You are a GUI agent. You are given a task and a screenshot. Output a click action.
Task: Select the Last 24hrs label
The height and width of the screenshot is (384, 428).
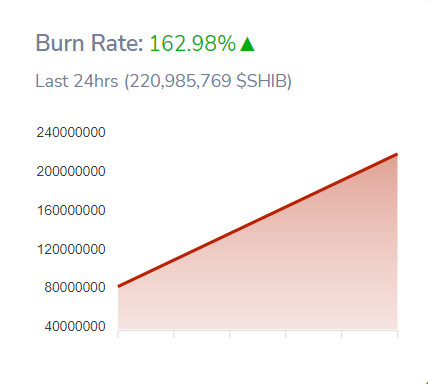click(77, 81)
